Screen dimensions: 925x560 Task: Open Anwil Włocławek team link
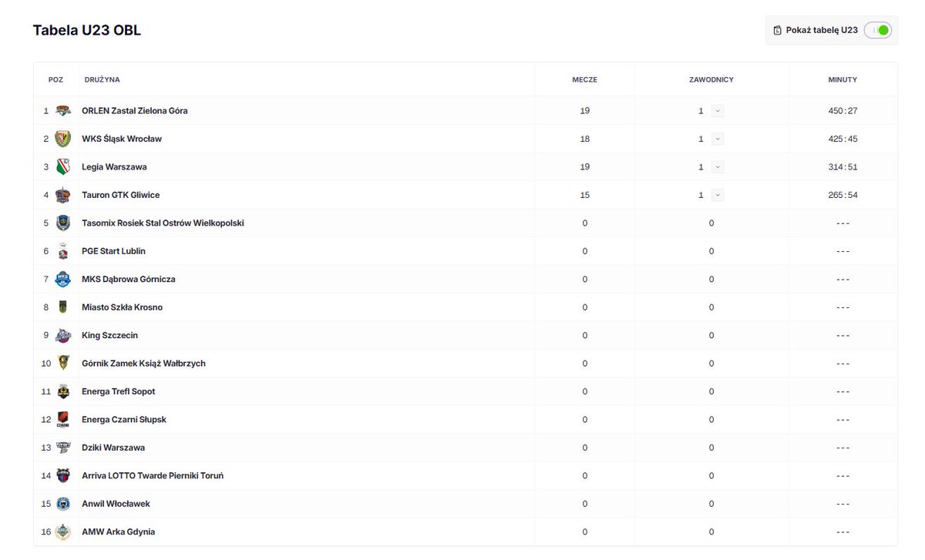[116, 505]
